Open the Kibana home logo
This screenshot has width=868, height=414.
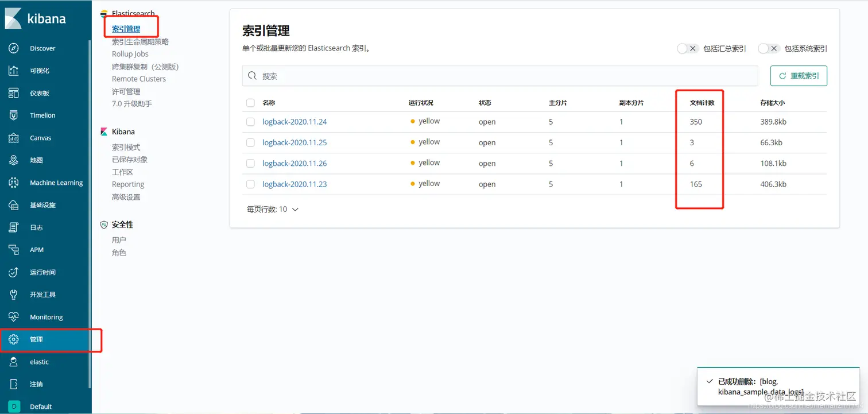35,18
